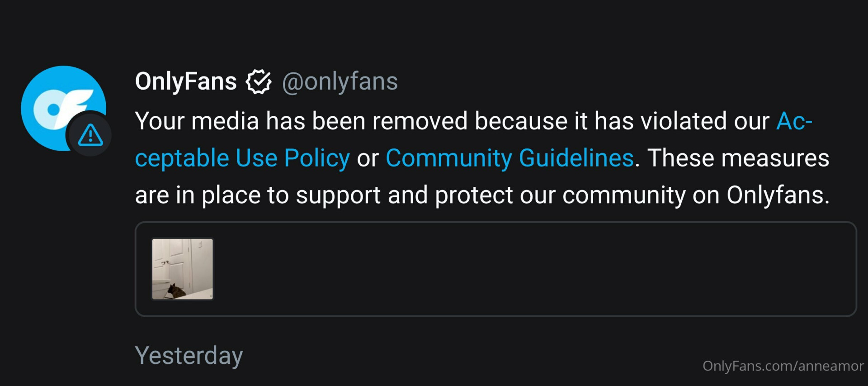Click the Yesterday date label
Image resolution: width=868 pixels, height=386 pixels.
189,356
